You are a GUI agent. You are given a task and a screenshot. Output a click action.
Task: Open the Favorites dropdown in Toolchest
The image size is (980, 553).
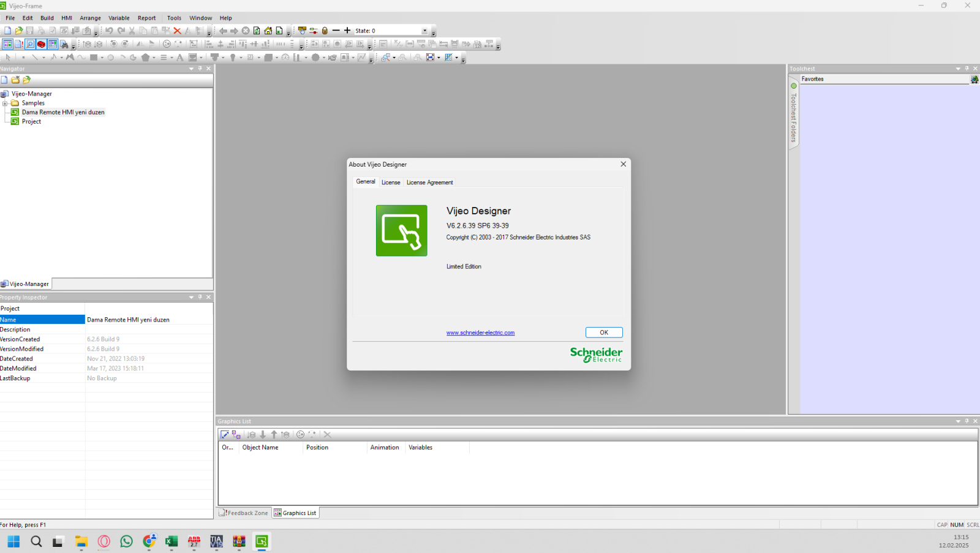pos(885,79)
